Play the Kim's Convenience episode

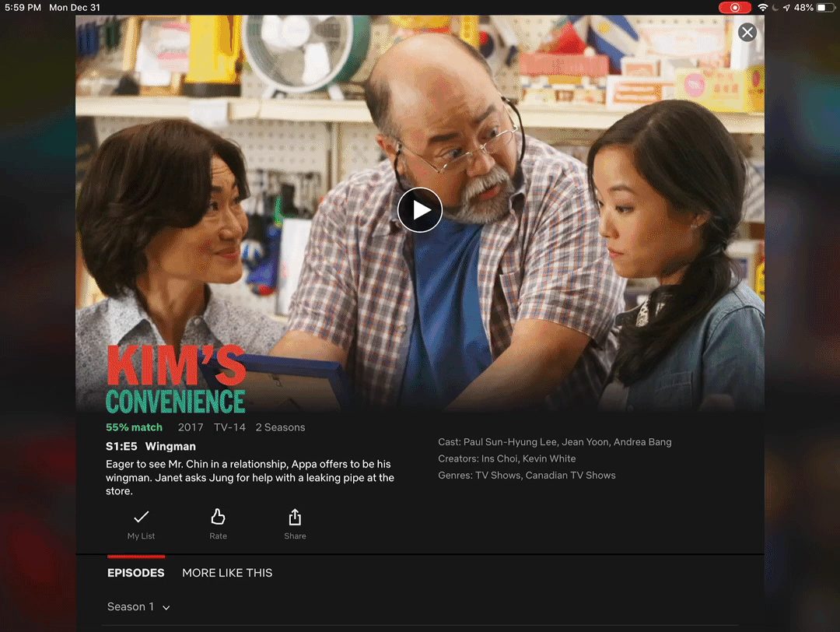tap(419, 209)
